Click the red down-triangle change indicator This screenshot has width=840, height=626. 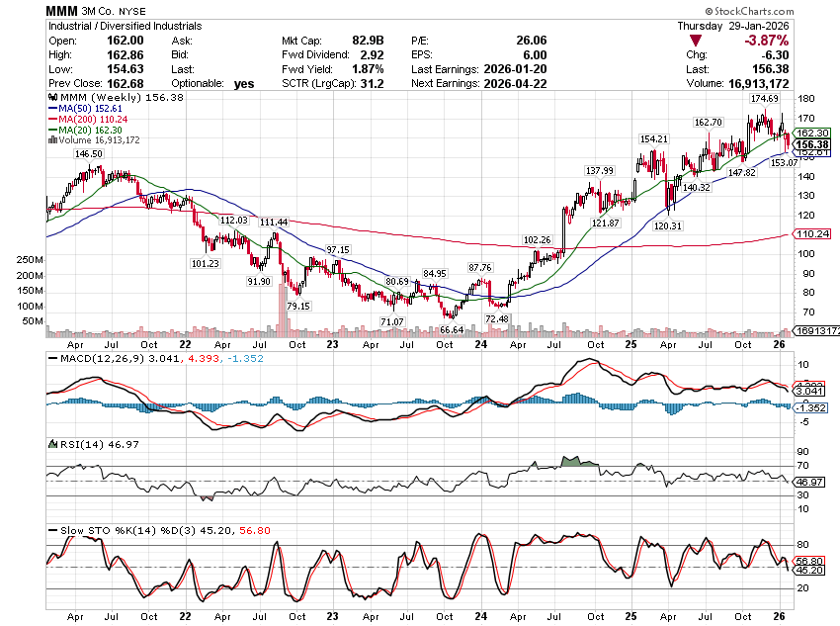coord(698,41)
